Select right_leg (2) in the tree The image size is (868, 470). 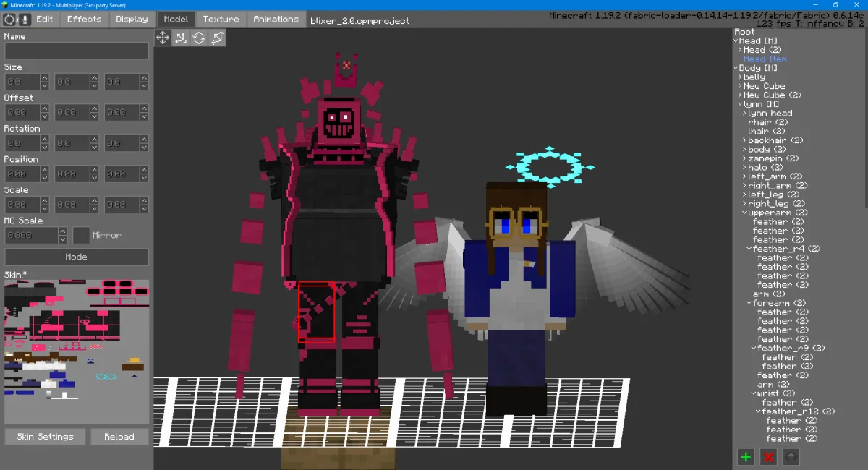click(x=775, y=204)
